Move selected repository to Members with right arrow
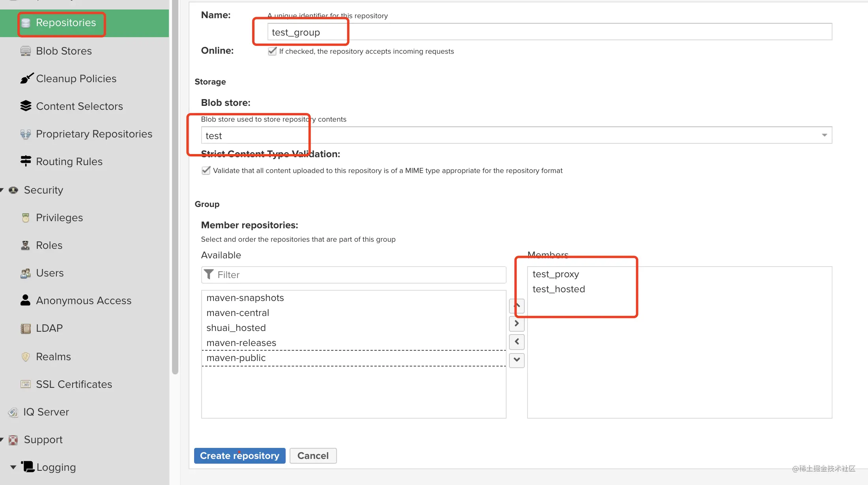The image size is (868, 485). (x=517, y=323)
